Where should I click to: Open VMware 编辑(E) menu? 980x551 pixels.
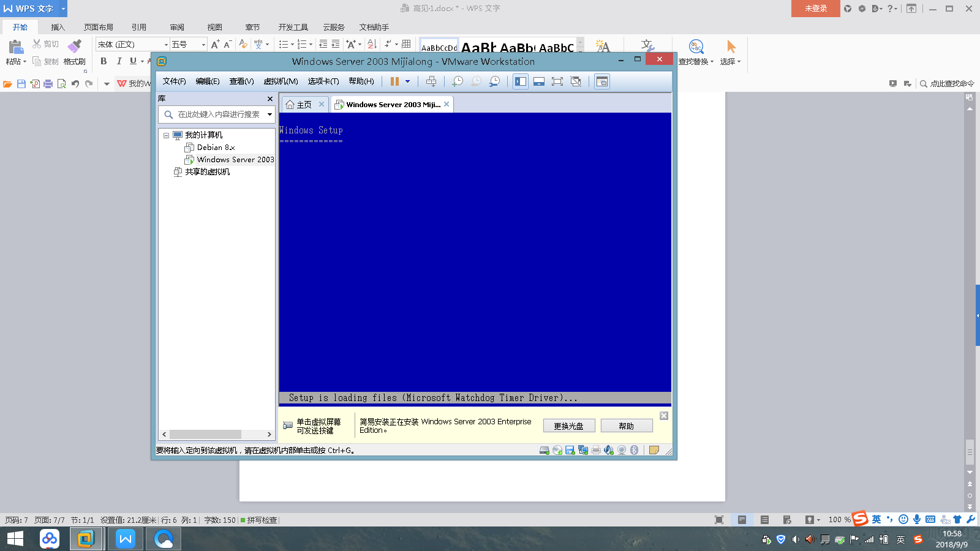pyautogui.click(x=208, y=81)
